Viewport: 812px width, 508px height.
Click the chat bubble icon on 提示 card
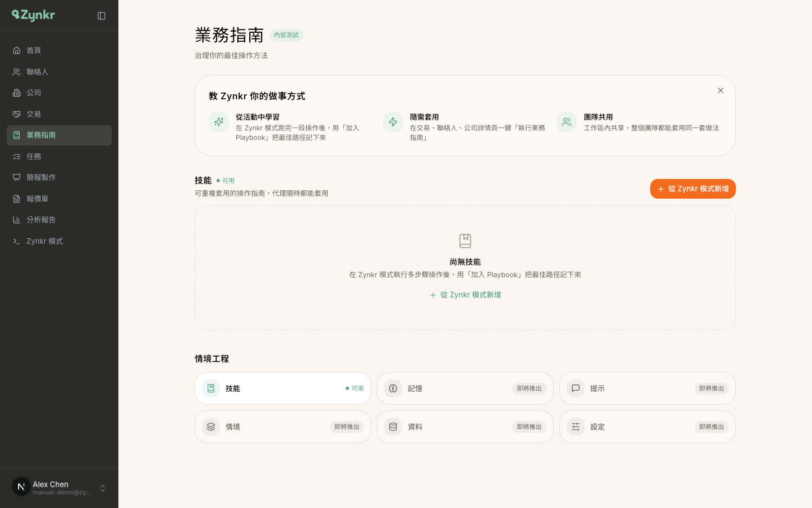[576, 388]
